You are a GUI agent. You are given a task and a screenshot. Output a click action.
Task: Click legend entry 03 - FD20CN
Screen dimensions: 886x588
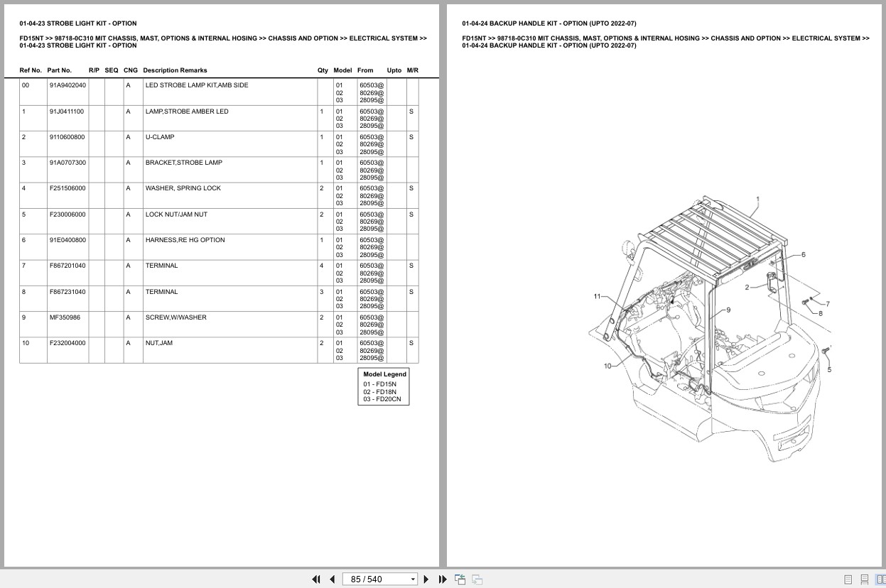[x=382, y=399]
